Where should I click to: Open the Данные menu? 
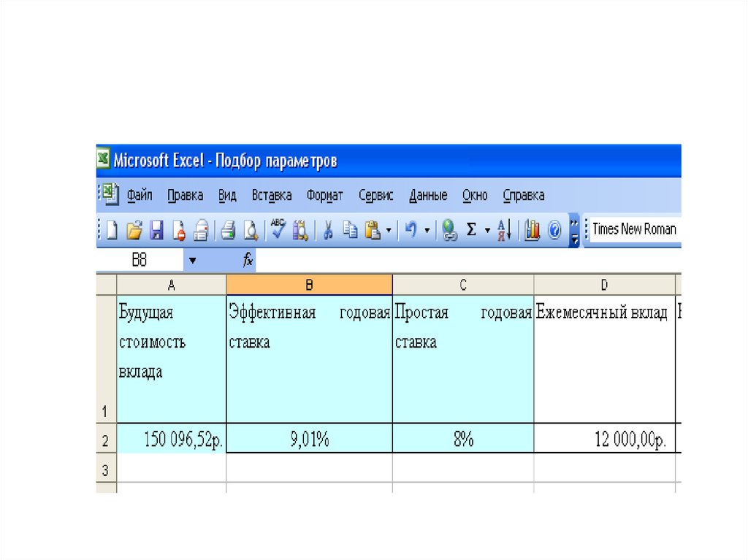click(428, 196)
